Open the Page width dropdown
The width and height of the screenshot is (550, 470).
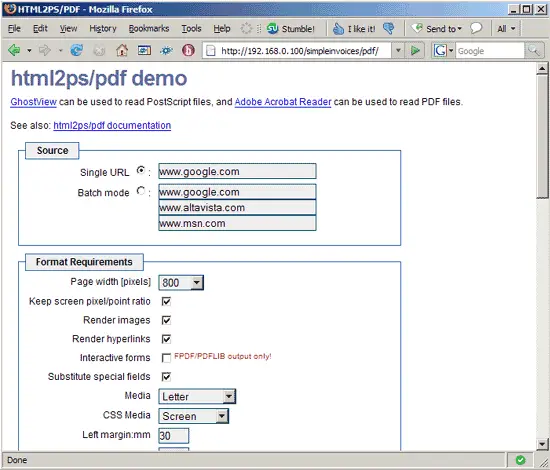click(x=181, y=283)
